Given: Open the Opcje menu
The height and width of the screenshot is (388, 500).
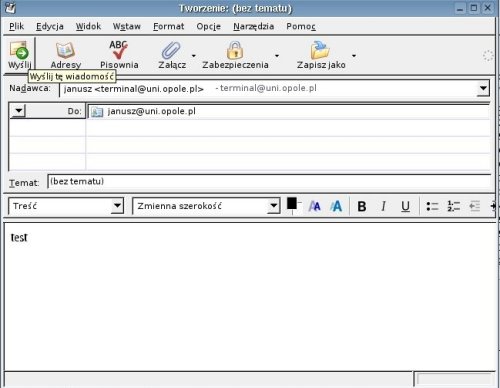Looking at the screenshot, I should 208,26.
